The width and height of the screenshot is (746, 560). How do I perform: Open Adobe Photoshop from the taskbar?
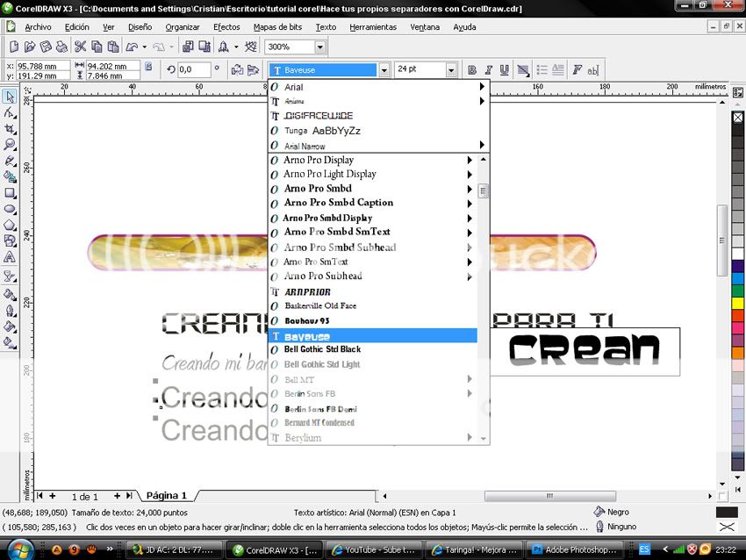[574, 549]
